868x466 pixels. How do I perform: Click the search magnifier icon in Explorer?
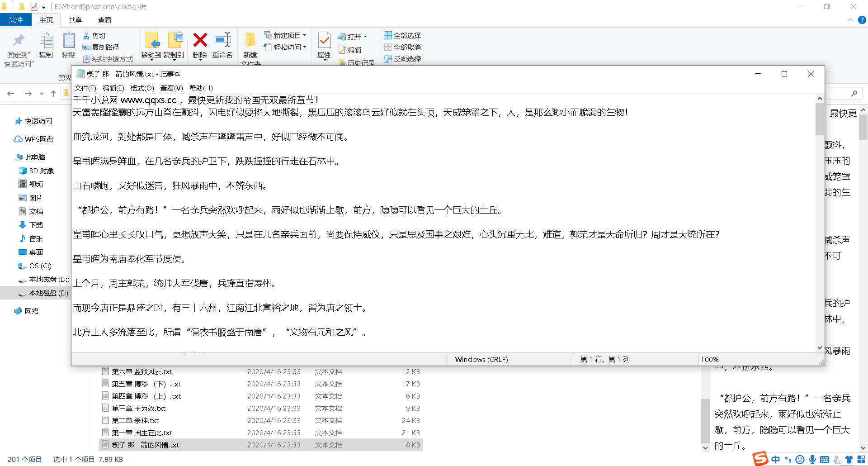pos(854,93)
